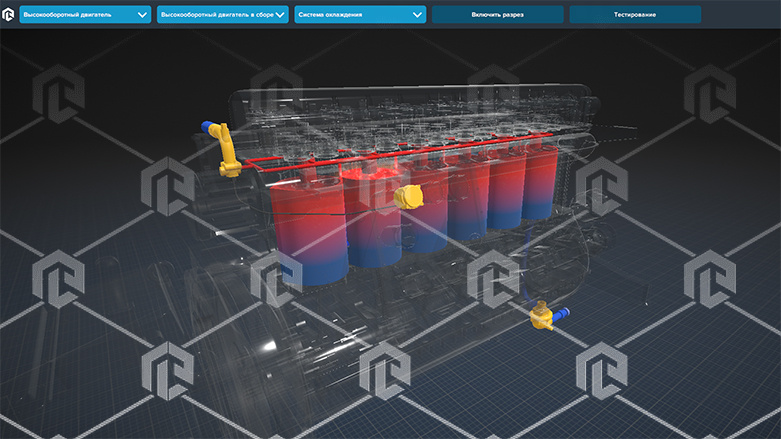
Task: Click the blue fitting on the drain valve
Action: [x=563, y=313]
